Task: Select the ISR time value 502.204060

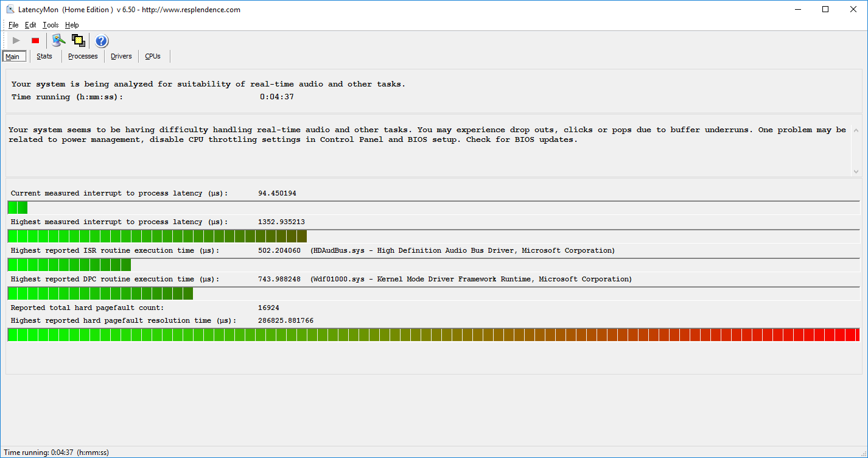Action: [279, 250]
